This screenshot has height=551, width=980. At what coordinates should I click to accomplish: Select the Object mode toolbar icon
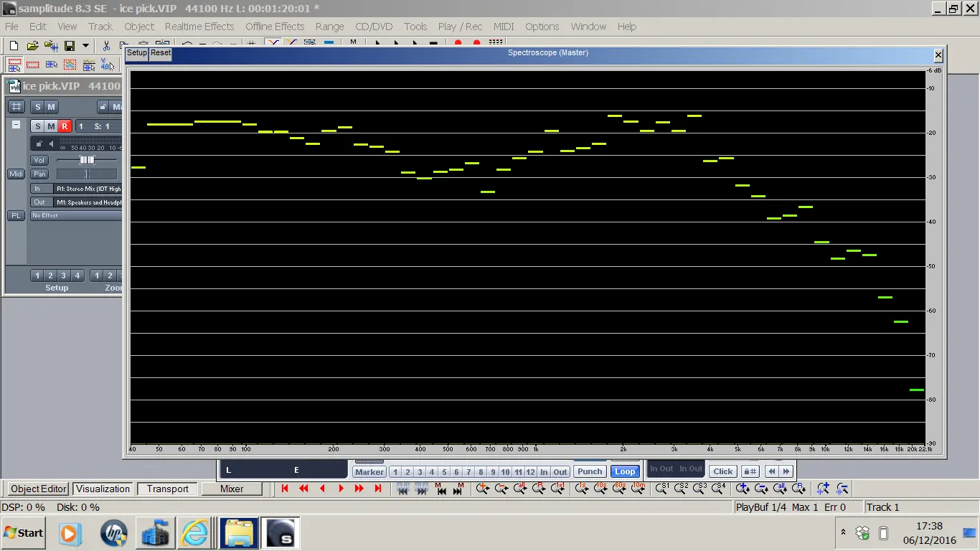pyautogui.click(x=52, y=65)
